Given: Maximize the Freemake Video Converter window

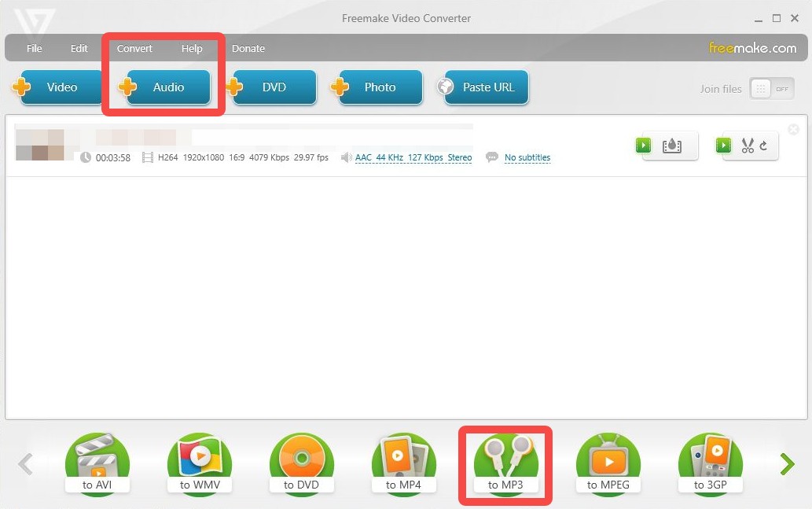Looking at the screenshot, I should click(x=777, y=18).
